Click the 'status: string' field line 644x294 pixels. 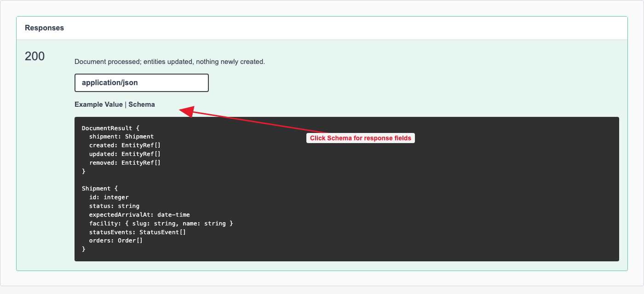click(x=114, y=206)
